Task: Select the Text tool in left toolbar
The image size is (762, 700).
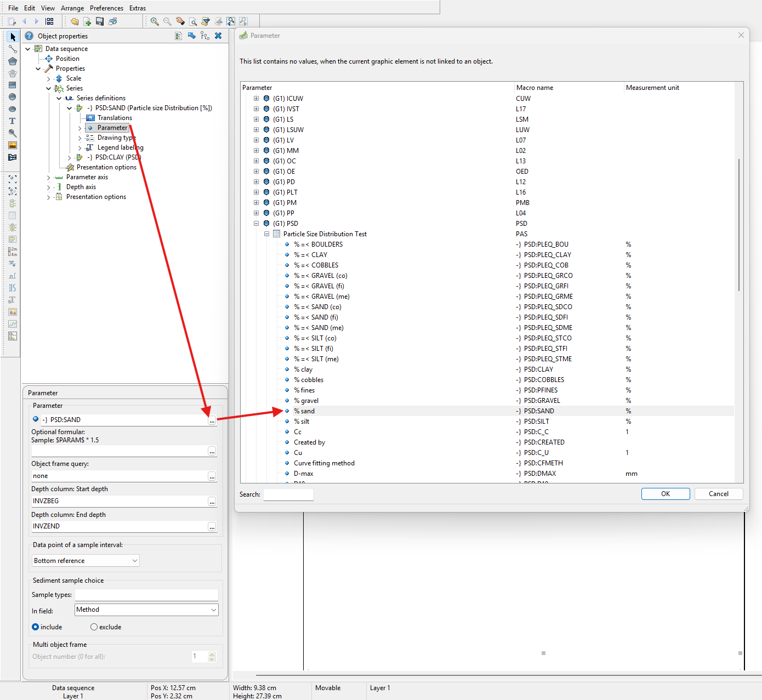Action: pos(12,121)
